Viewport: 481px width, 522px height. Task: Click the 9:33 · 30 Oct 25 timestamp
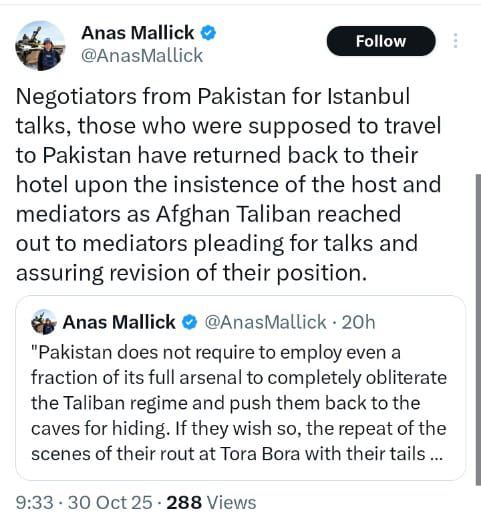coord(84,503)
